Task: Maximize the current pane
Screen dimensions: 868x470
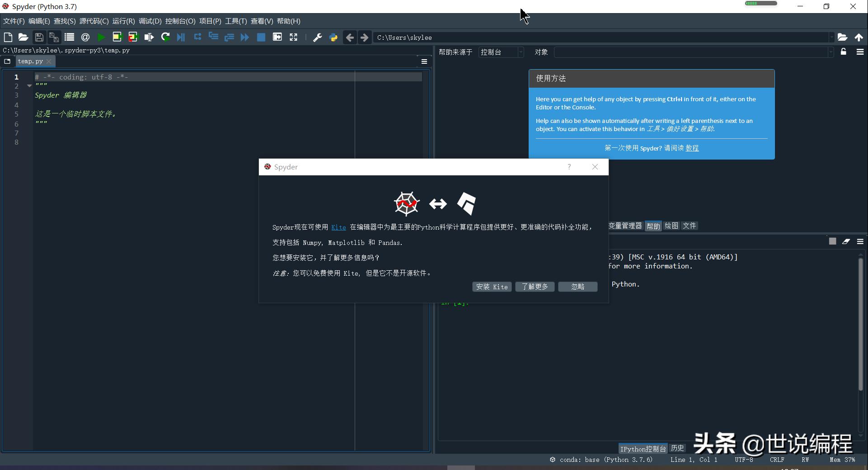Action: tap(277, 37)
